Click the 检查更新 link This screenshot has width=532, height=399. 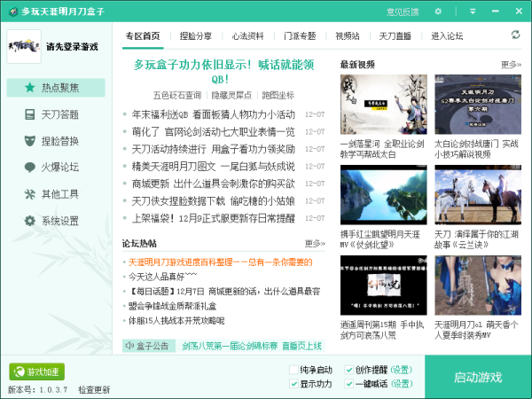click(x=94, y=390)
